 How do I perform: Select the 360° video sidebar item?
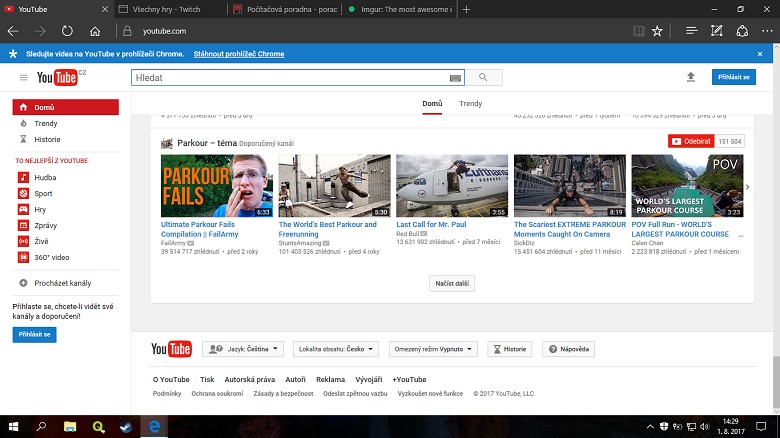click(51, 257)
